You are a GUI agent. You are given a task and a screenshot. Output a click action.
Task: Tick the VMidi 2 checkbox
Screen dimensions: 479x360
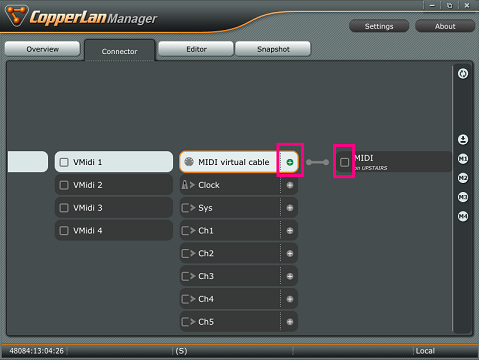pos(64,185)
